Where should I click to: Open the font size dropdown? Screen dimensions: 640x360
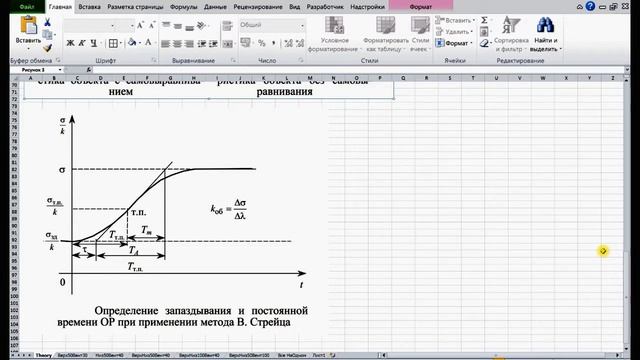132,26
